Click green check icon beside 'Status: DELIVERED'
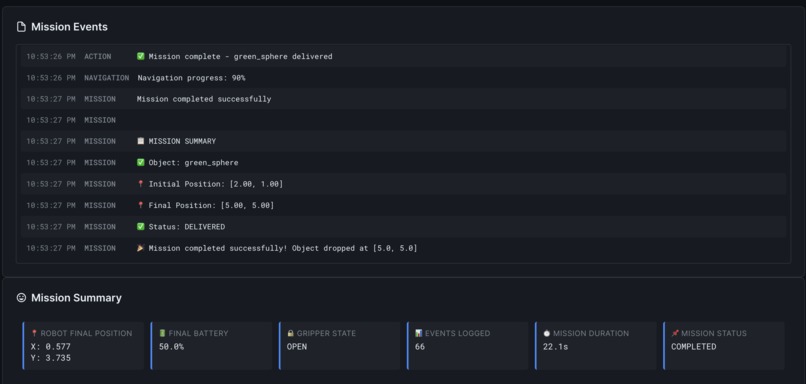Image resolution: width=806 pixels, height=384 pixels. [x=141, y=227]
